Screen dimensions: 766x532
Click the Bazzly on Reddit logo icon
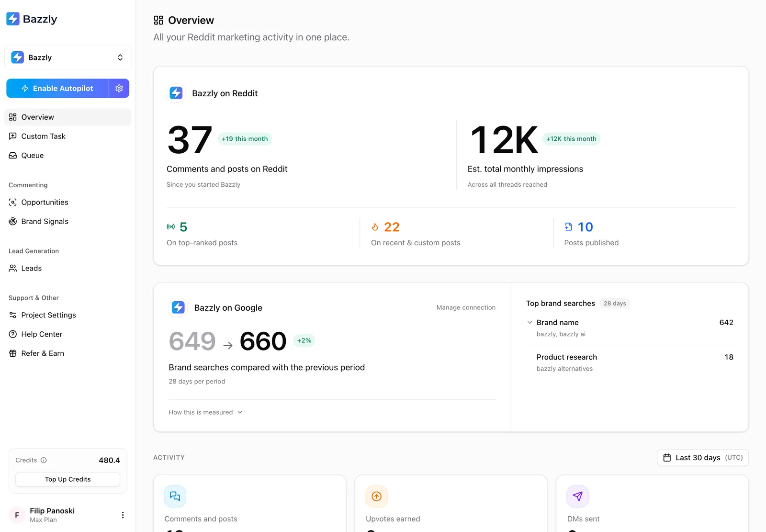coord(176,93)
